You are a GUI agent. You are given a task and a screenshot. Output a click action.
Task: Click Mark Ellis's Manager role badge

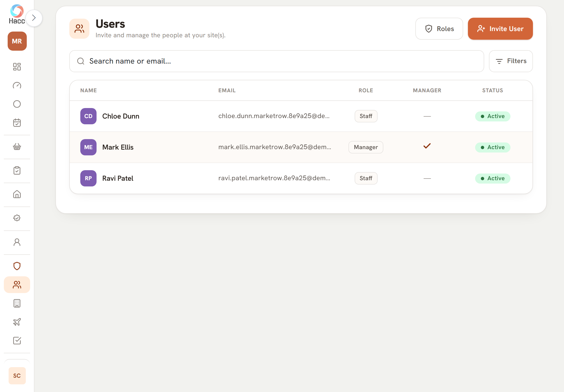pos(366,147)
